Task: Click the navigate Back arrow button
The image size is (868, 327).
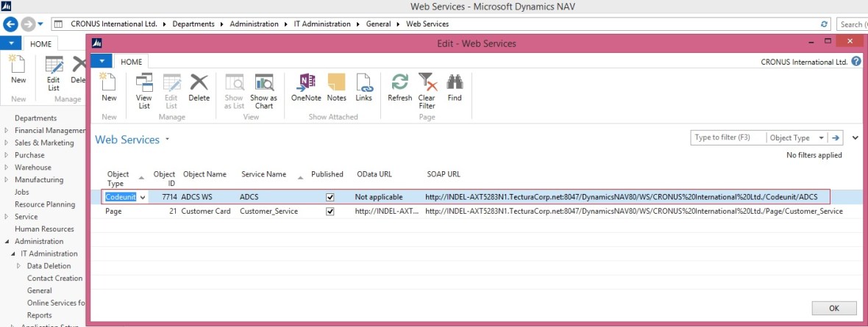Action: click(x=10, y=24)
